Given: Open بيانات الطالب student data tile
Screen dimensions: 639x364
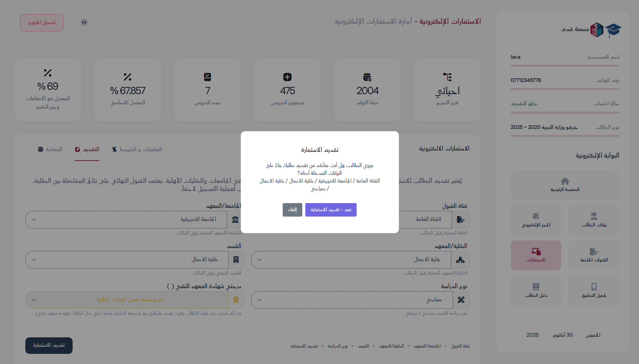Looking at the screenshot, I should 594,220.
